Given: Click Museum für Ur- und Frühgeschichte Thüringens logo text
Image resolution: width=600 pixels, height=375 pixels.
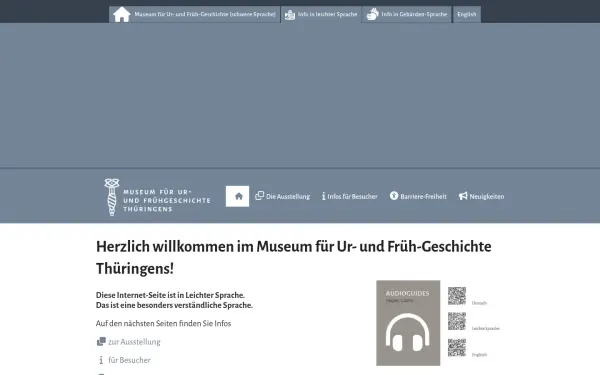Looking at the screenshot, I should point(166,200).
